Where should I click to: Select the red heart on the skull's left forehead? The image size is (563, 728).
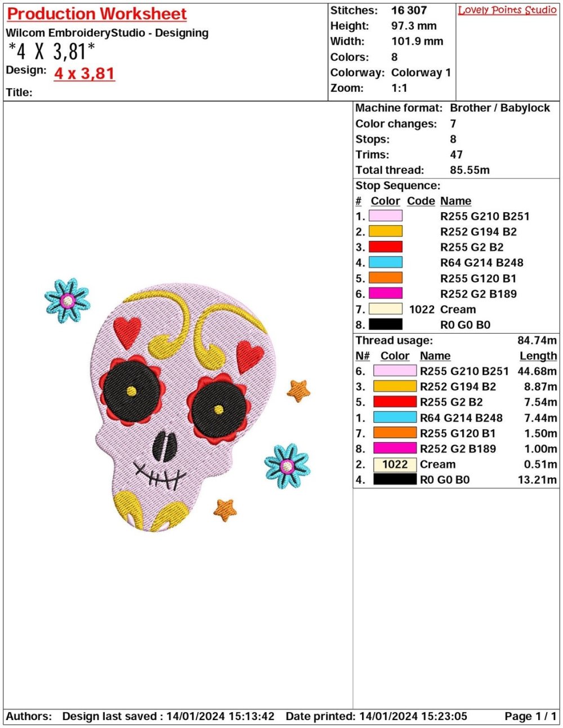[127, 332]
